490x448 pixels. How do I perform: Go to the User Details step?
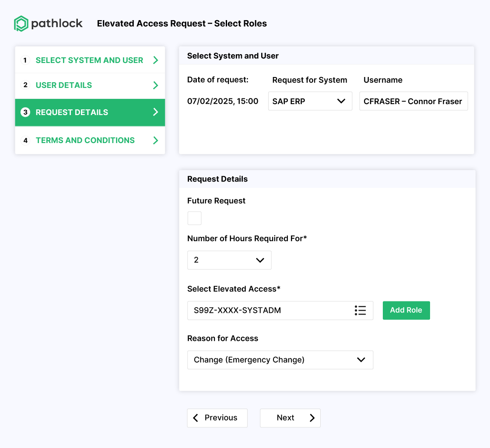click(x=64, y=85)
